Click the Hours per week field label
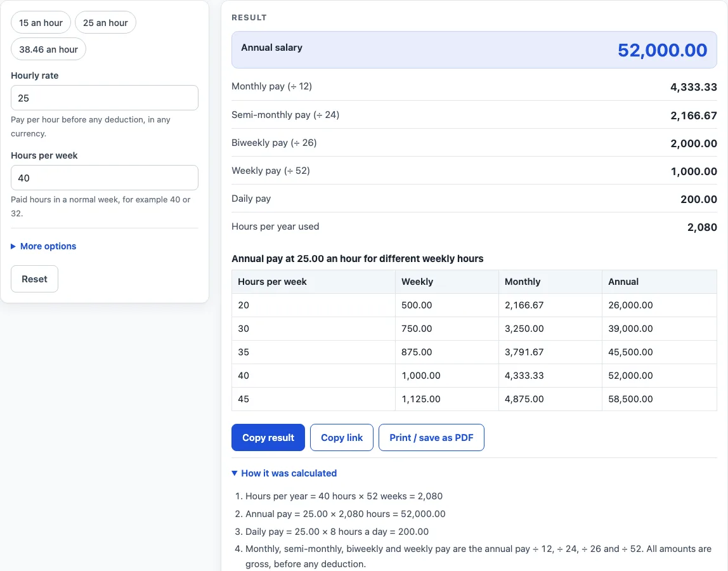This screenshot has height=571, width=728. 44,155
